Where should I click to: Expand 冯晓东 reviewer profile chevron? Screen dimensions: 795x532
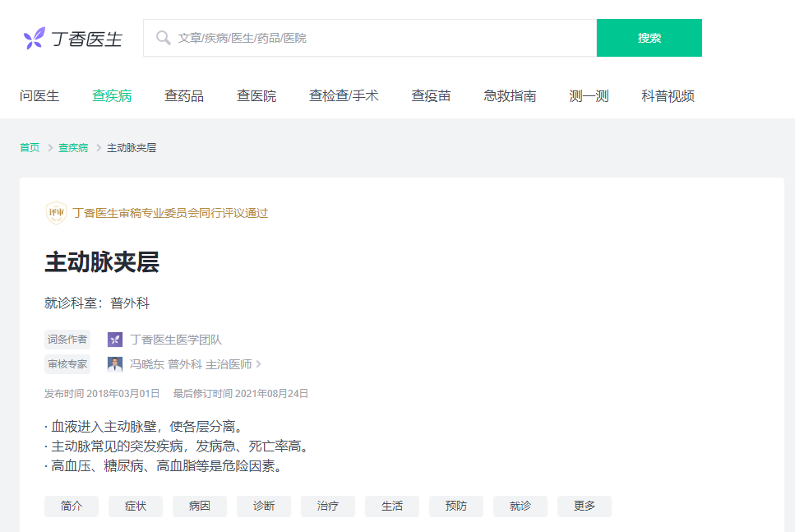259,364
